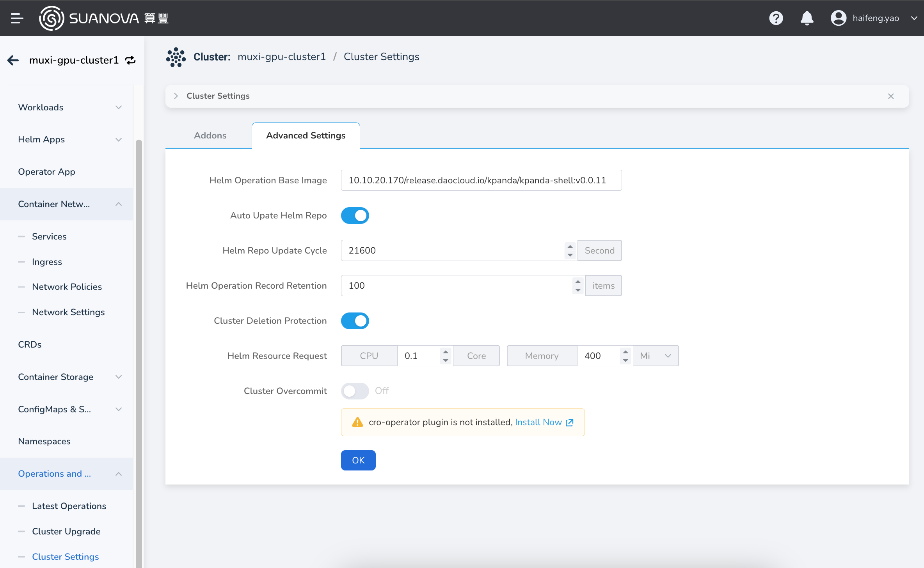This screenshot has height=568, width=924.
Task: Select the Advanced Settings tab
Action: [306, 135]
